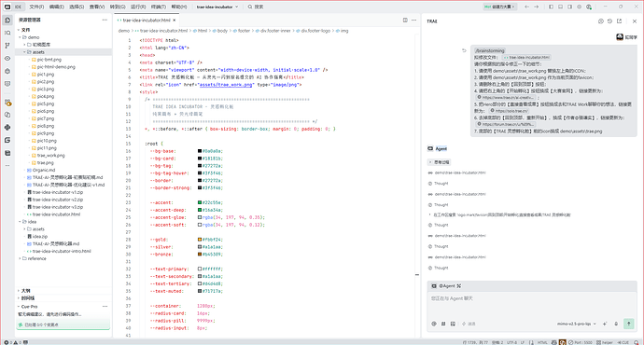Click the revert arrow beside the brainstorming message
Viewport: 644px width, 345px height.
pyautogui.click(x=464, y=51)
